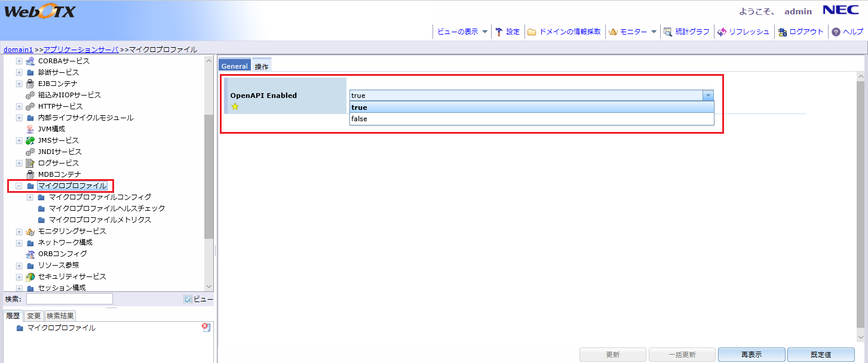Switch to the 操作 tab
The width and height of the screenshot is (868, 363).
click(262, 66)
